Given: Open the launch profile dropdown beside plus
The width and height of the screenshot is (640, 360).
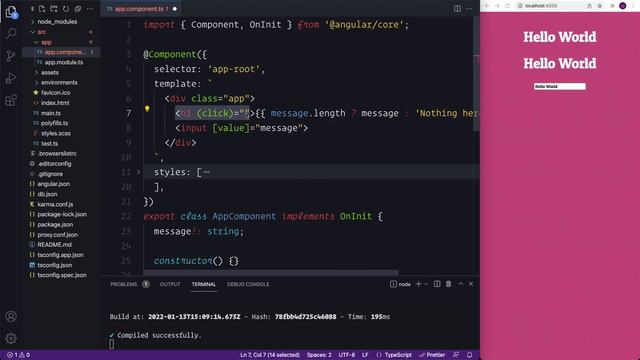Looking at the screenshot, I should click(x=426, y=284).
